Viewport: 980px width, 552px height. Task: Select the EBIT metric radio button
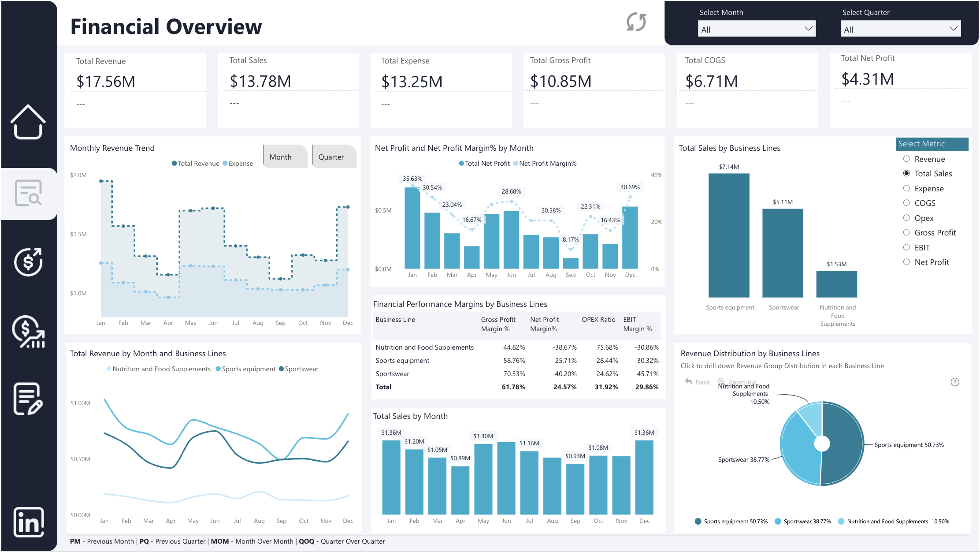[x=906, y=247]
